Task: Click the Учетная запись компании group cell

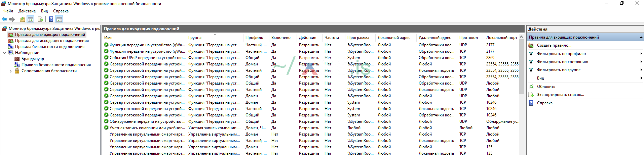Action: click(215, 128)
